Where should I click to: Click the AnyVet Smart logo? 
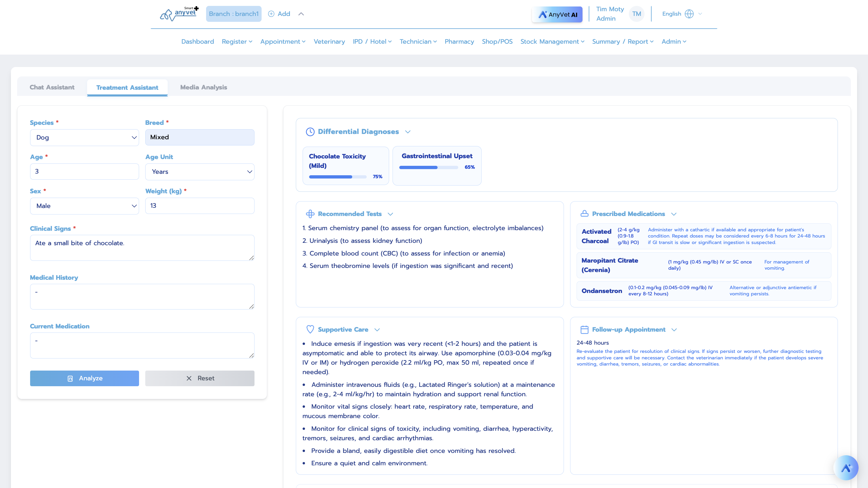[179, 14]
